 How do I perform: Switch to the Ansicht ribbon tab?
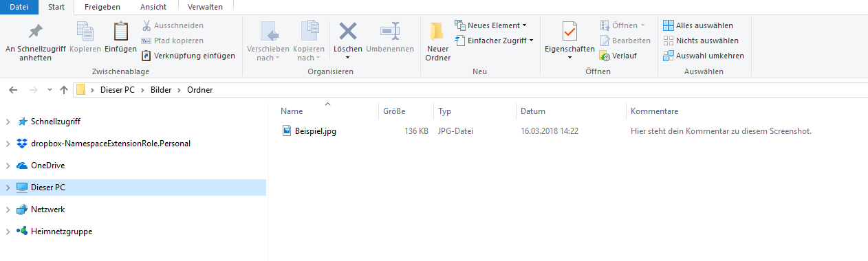(153, 7)
